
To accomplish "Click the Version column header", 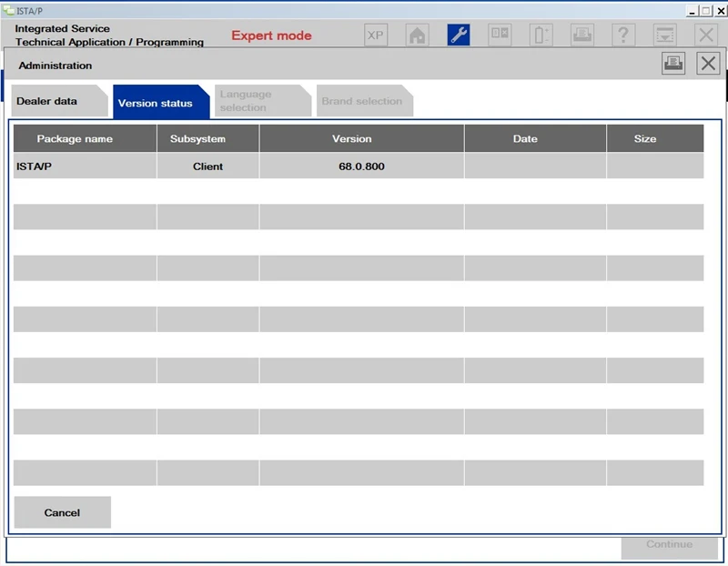I will [x=361, y=138].
